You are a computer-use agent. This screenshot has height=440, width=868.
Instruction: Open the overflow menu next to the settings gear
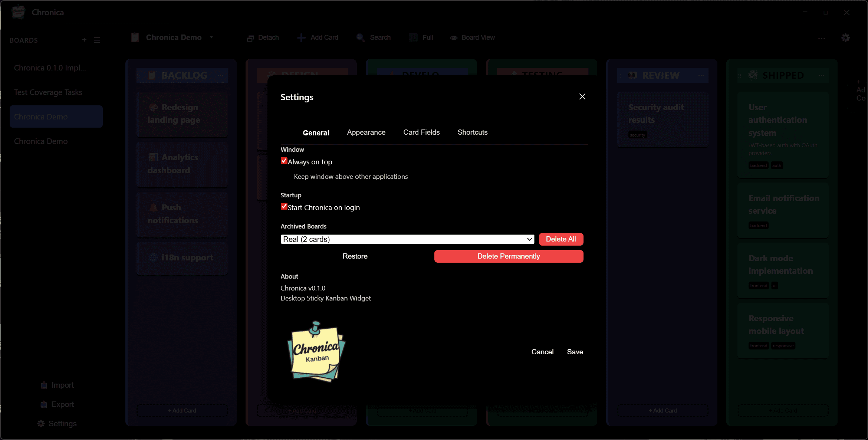pos(822,38)
